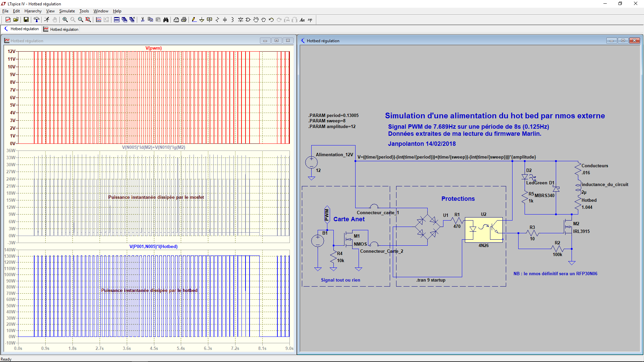Select the drag closed-hand tool
This screenshot has height=362, width=644.
click(264, 20)
